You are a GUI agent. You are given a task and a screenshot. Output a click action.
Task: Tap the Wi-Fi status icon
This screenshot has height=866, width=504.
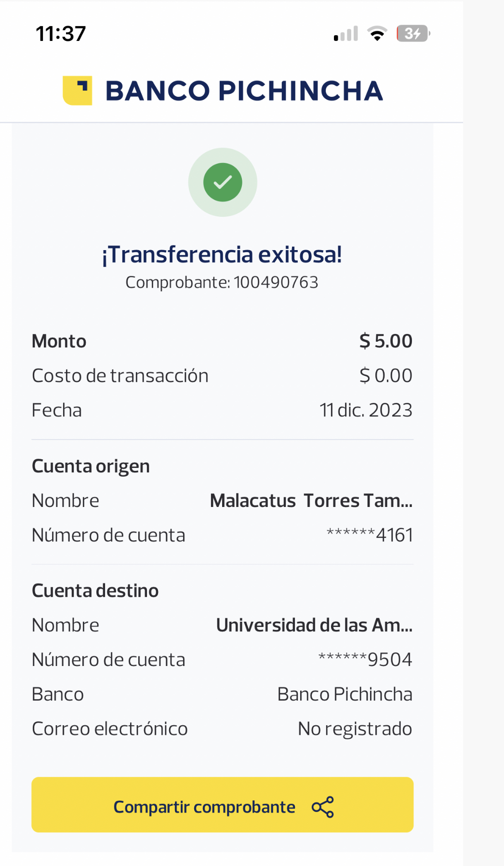[x=377, y=34]
